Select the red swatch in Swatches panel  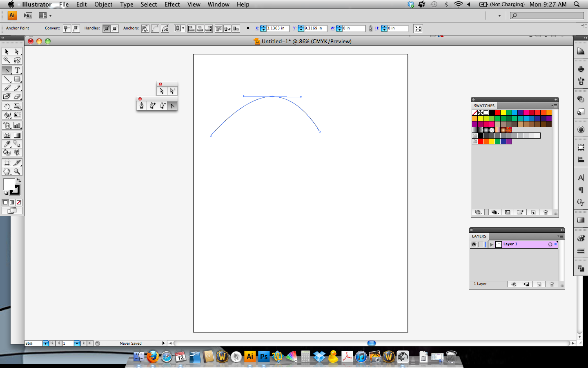497,113
